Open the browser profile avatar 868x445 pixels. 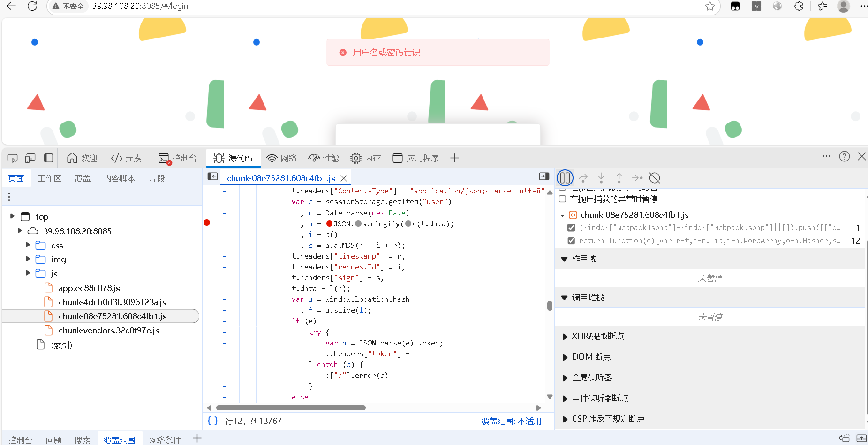click(844, 6)
